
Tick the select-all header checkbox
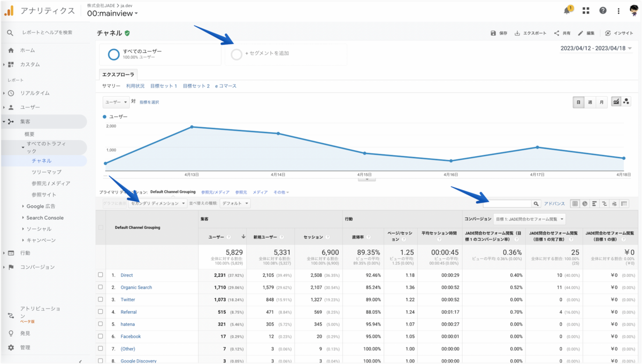click(x=101, y=227)
